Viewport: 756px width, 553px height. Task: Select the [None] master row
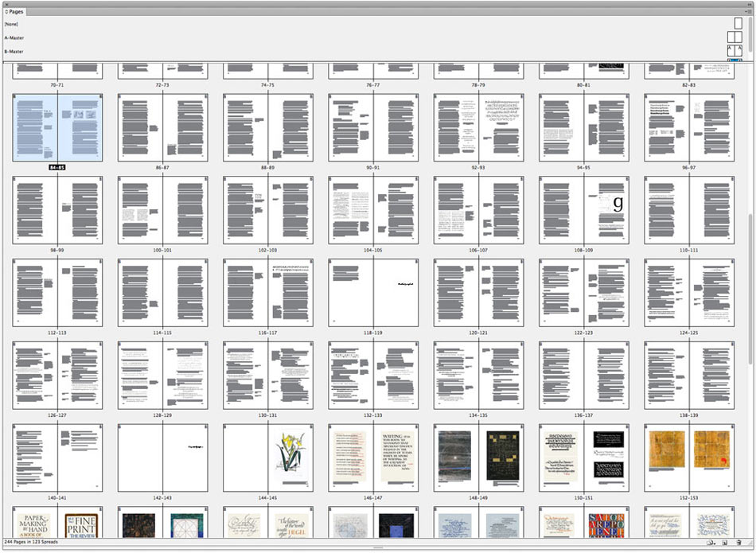(x=11, y=24)
